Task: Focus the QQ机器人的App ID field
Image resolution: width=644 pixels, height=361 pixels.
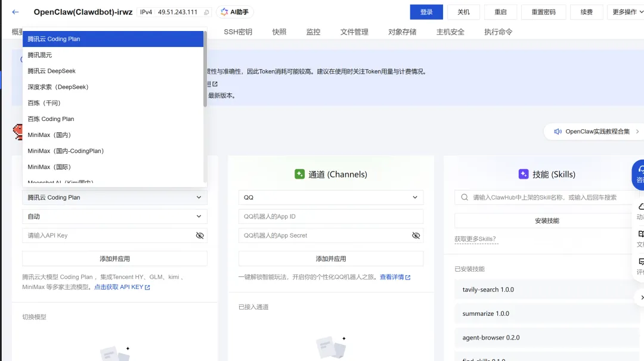Action: [330, 217]
